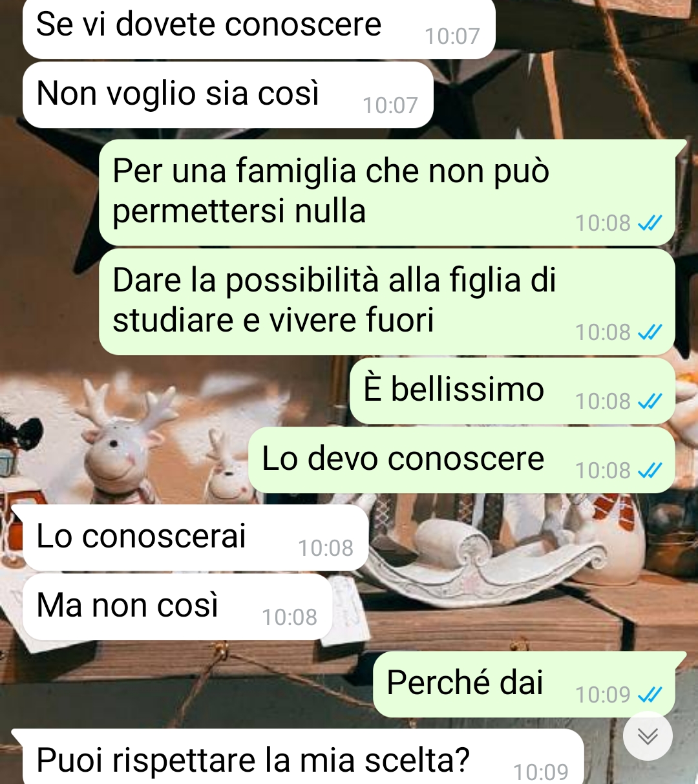Tap 'Puoi rispettare la mia scelta?' message
This screenshot has height=784, width=698.
tap(303, 757)
